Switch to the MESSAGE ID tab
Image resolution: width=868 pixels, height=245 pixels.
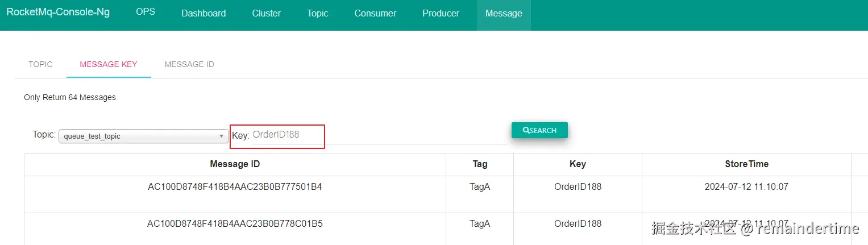pyautogui.click(x=189, y=64)
